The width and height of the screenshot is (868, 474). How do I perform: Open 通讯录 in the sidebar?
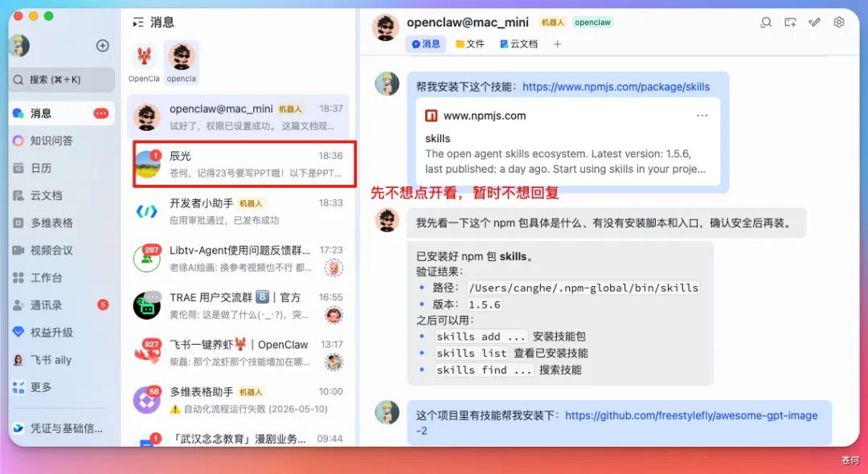(62, 304)
